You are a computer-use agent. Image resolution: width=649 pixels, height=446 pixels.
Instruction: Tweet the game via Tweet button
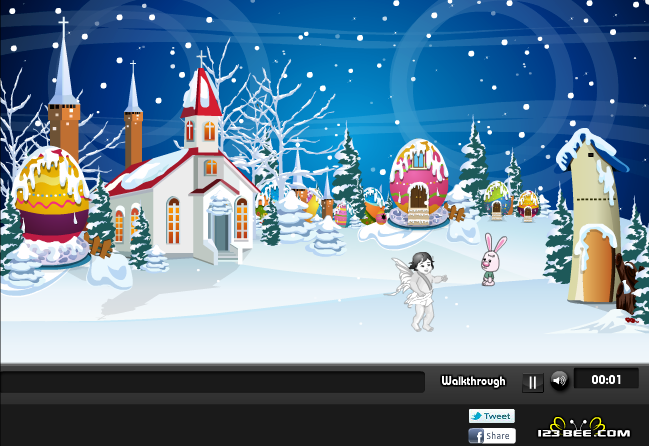[x=492, y=416]
